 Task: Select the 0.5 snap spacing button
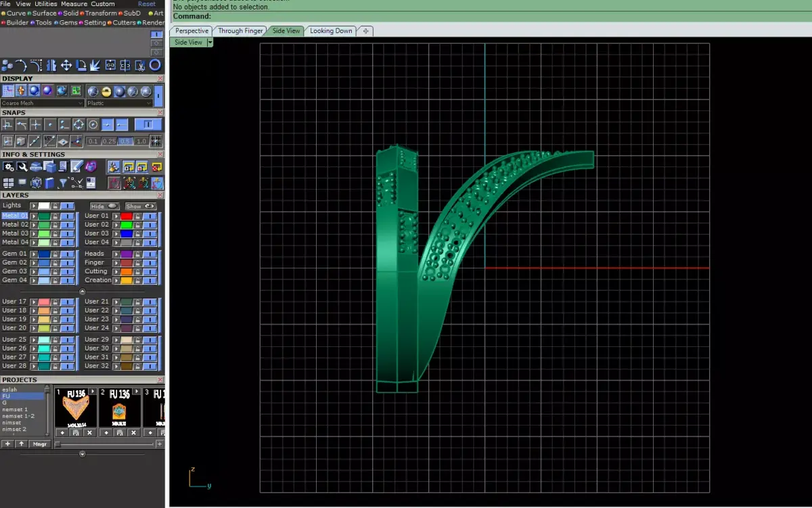(125, 141)
